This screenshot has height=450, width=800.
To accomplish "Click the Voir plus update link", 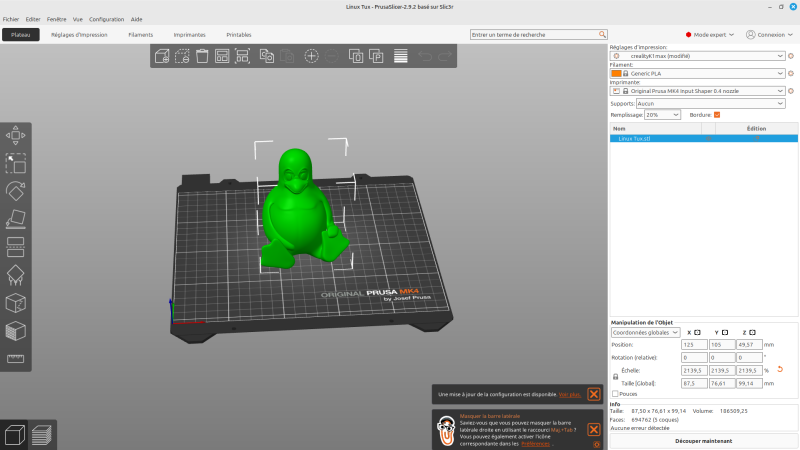I will click(569, 394).
